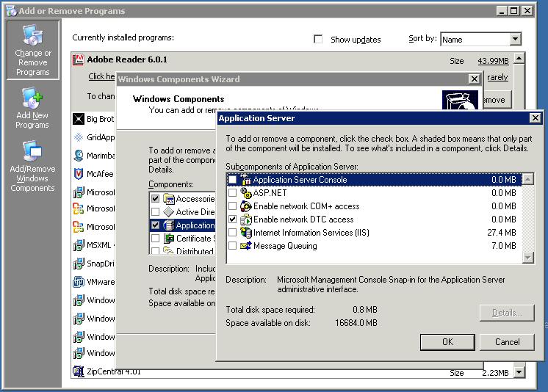This screenshot has height=392, width=548.
Task: Uncheck Application Server checkbox in Components list
Action: [156, 225]
